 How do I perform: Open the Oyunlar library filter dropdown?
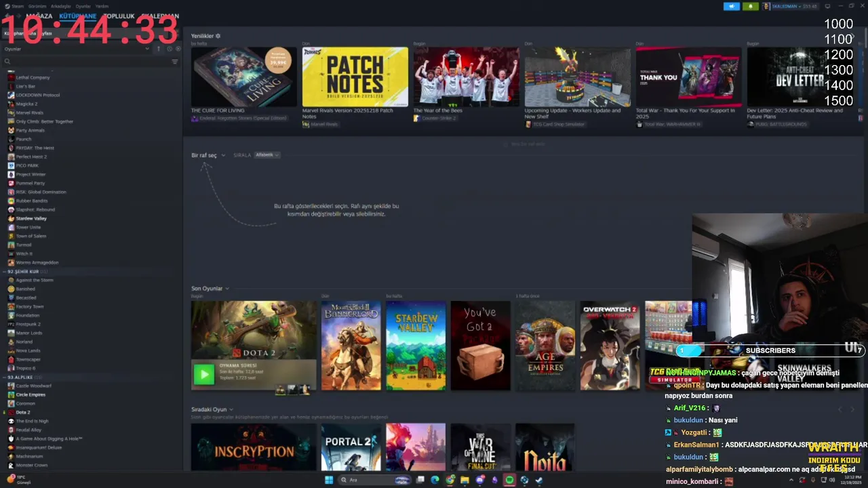pyautogui.click(x=77, y=49)
